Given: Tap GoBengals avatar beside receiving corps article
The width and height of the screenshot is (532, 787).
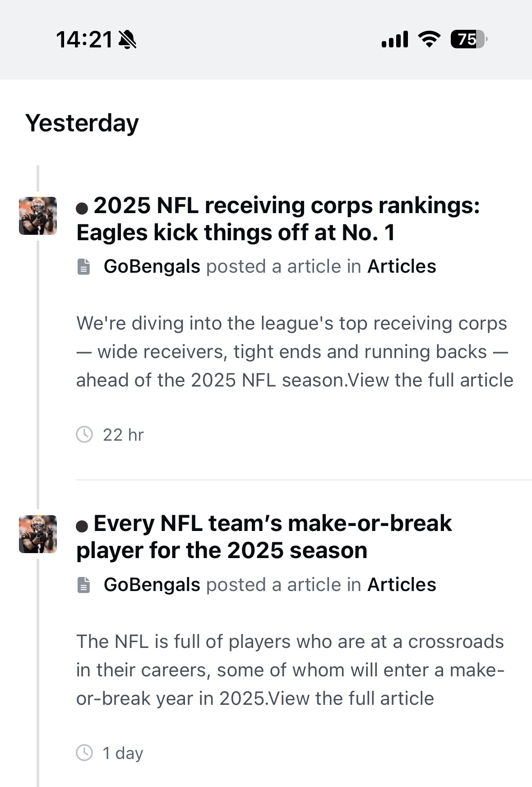Looking at the screenshot, I should click(x=38, y=216).
